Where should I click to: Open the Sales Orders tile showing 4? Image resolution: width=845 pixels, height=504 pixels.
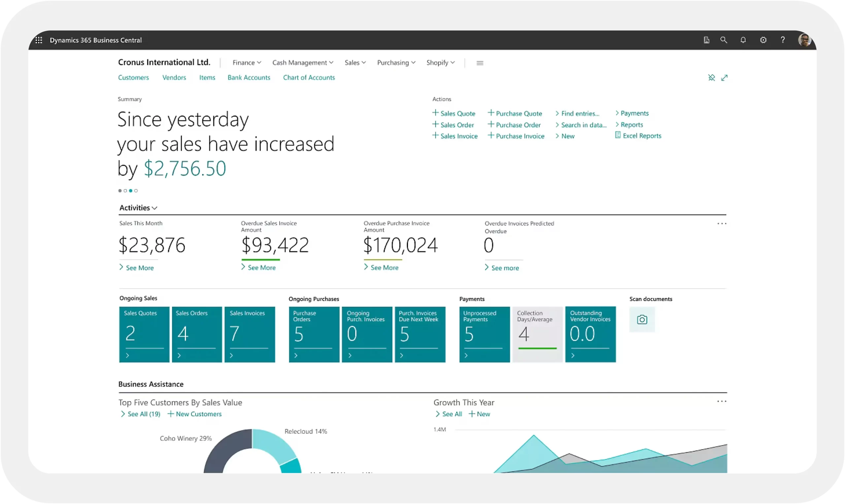(x=197, y=334)
